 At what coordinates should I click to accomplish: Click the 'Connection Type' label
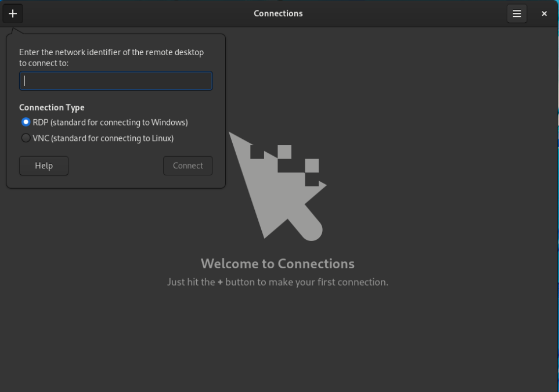point(52,107)
